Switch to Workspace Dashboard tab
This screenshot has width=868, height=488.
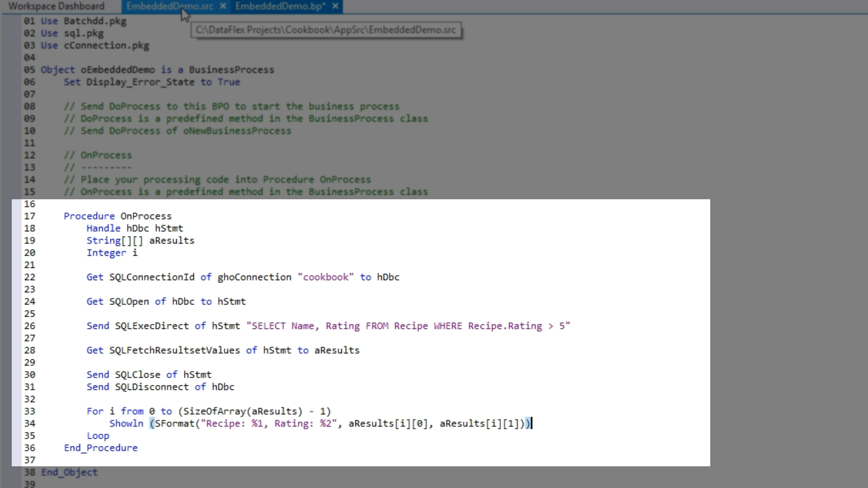click(57, 6)
